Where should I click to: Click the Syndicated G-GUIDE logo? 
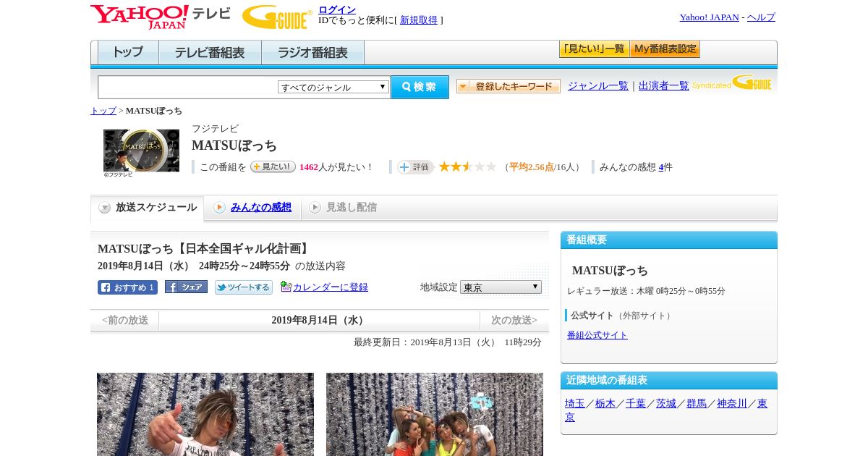click(731, 83)
